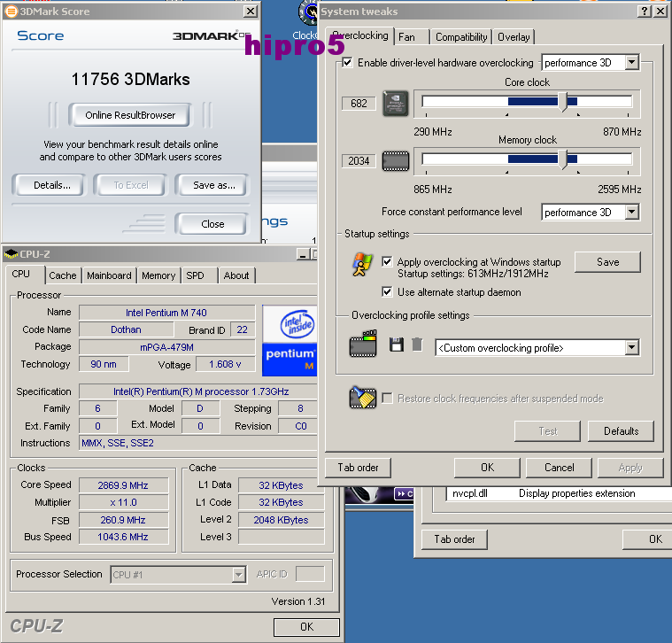Uncheck Apply overclocking at Windows startup
672x643 pixels.
[x=387, y=261]
